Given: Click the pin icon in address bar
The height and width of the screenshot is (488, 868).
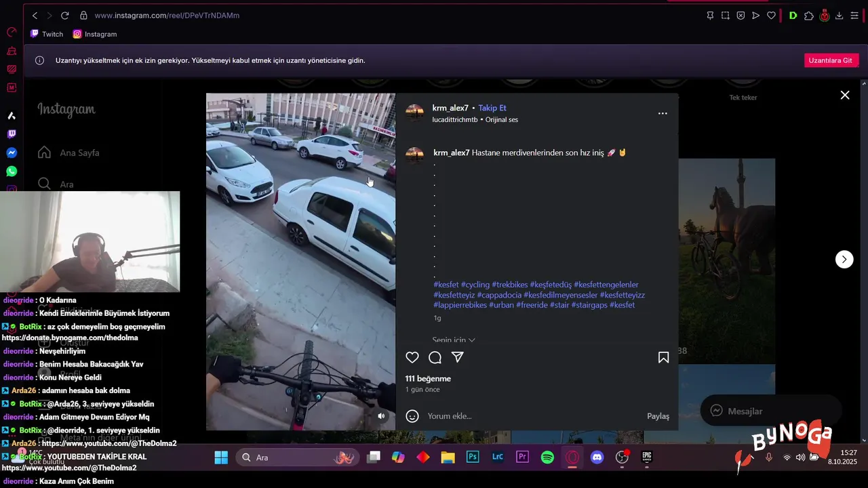Looking at the screenshot, I should [710, 16].
